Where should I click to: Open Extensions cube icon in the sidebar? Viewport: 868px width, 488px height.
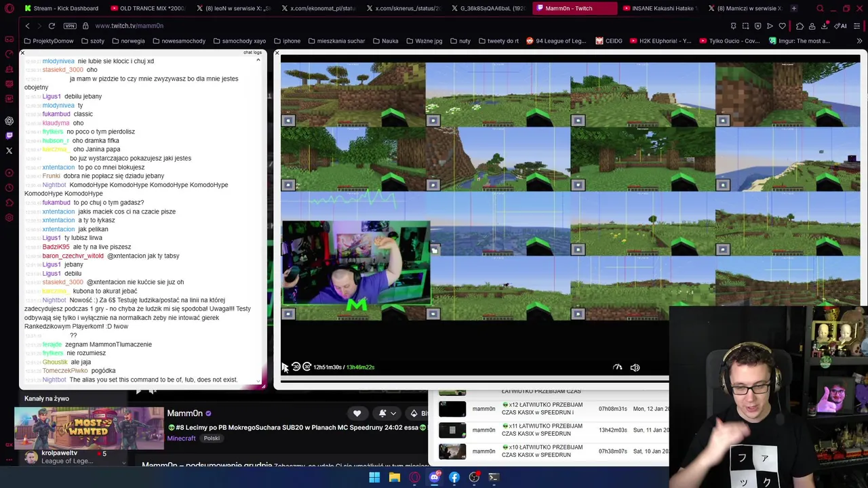click(9, 203)
